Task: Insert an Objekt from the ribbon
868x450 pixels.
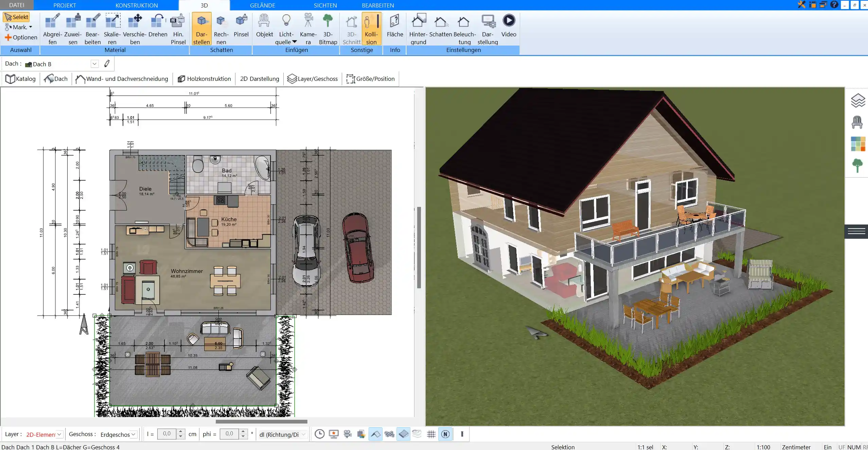Action: pos(264,25)
